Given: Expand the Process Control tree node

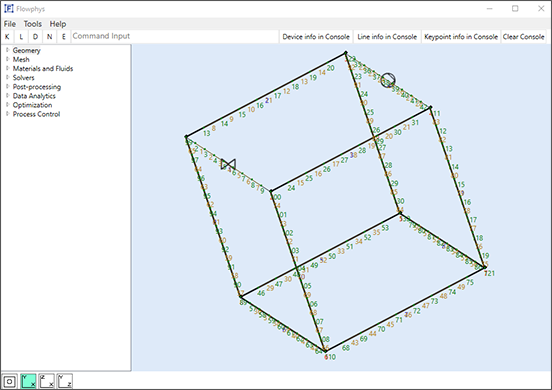Looking at the screenshot, I should pos(7,114).
